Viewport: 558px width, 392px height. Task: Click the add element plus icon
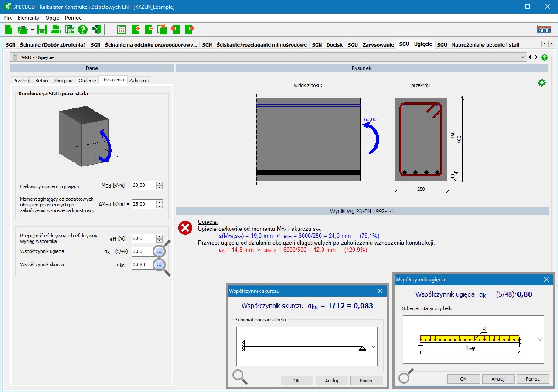(135, 30)
